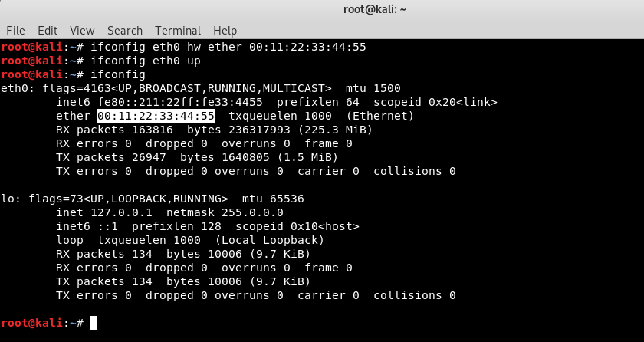Click the 'ifconfig eth0 up' command line
644x342 pixels.
pos(146,61)
